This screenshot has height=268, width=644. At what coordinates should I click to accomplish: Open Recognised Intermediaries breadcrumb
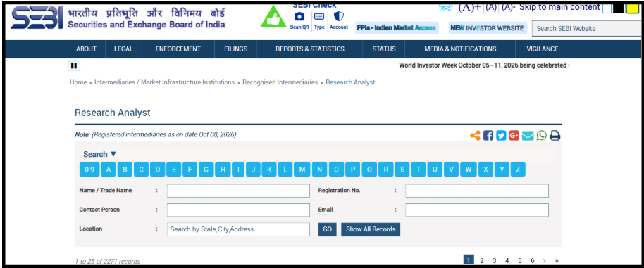[280, 82]
